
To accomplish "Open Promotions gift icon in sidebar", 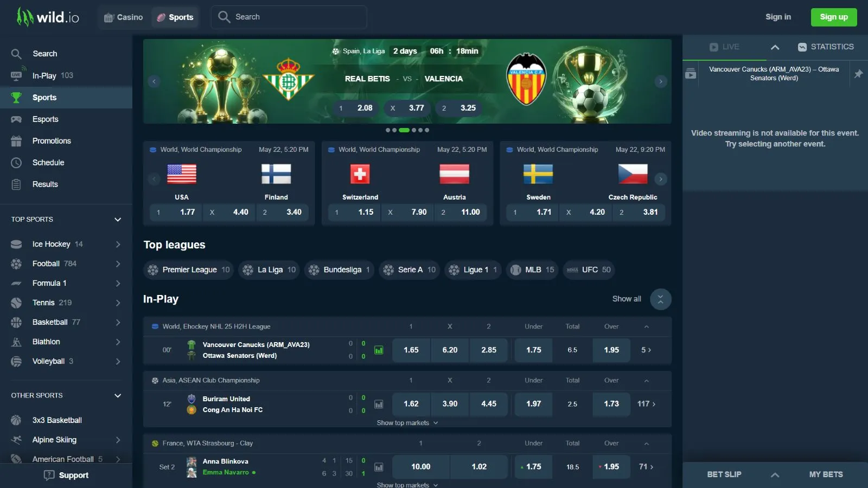I will coord(16,141).
